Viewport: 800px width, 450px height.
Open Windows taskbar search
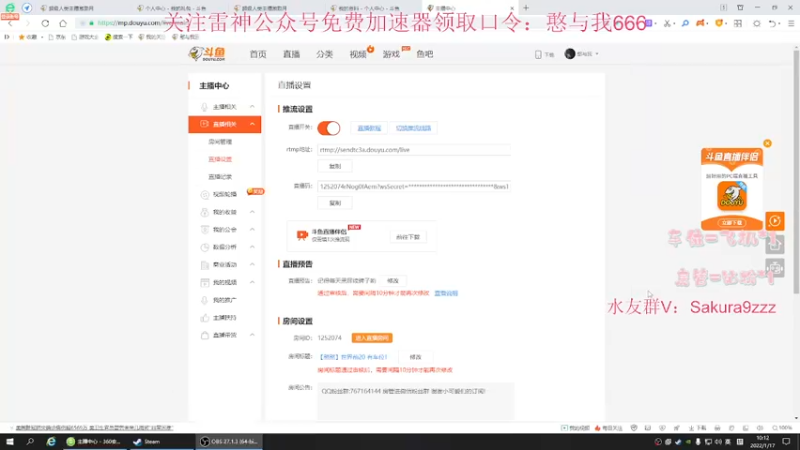click(x=30, y=441)
